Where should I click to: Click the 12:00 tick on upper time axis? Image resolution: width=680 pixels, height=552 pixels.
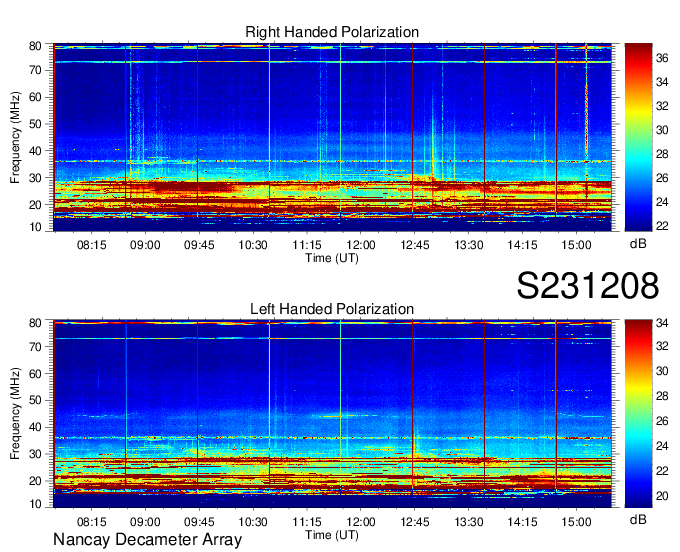click(361, 245)
